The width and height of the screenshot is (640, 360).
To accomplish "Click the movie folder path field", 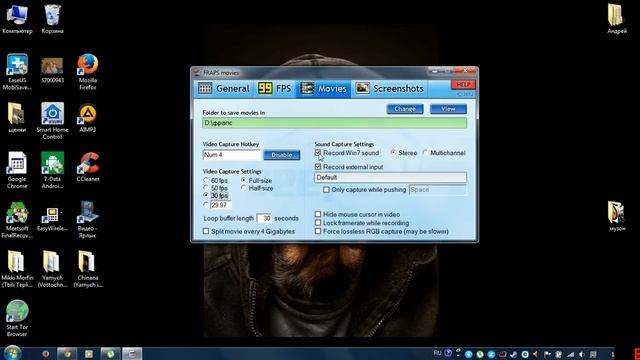I will pyautogui.click(x=334, y=123).
